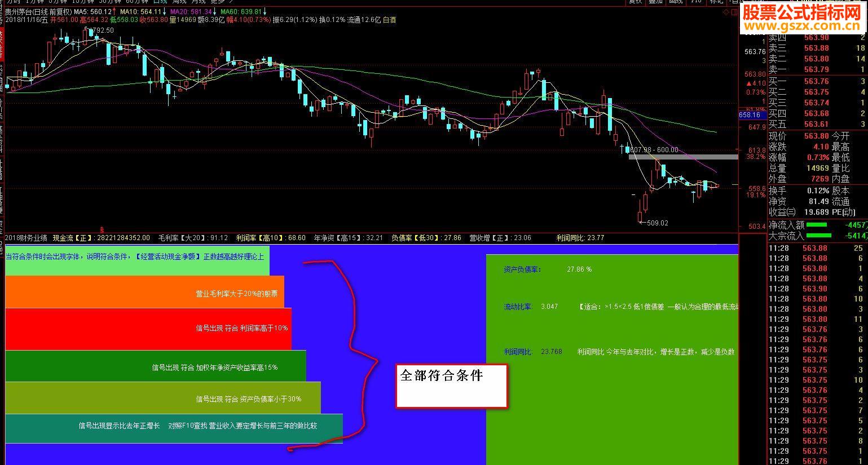
Task: Click the 卖三 563.88 order row
Action: point(817,48)
